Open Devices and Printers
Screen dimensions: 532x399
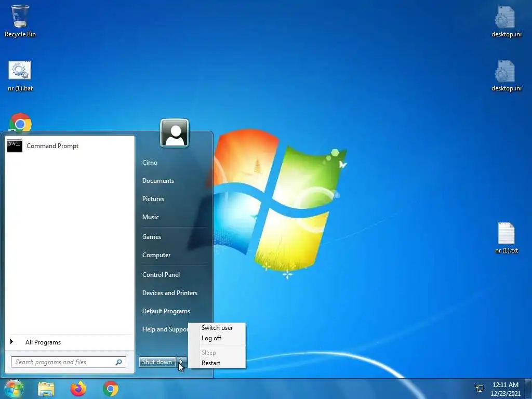170,293
